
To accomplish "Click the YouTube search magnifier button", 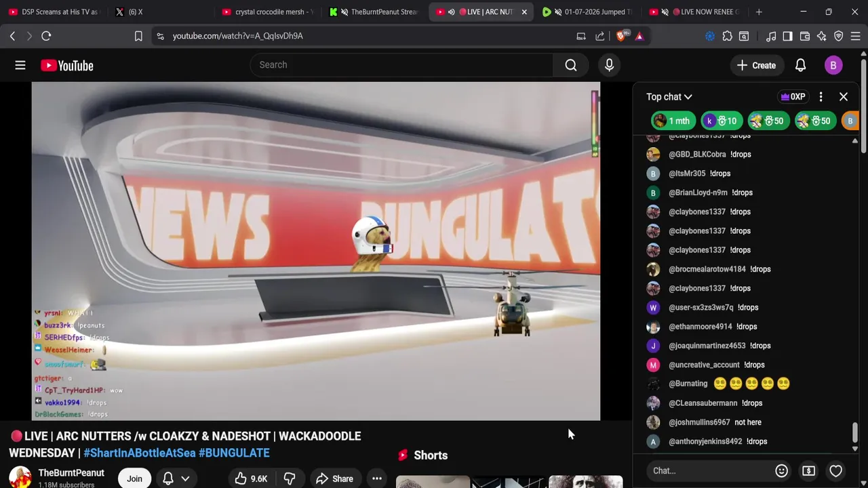I will coord(571,65).
